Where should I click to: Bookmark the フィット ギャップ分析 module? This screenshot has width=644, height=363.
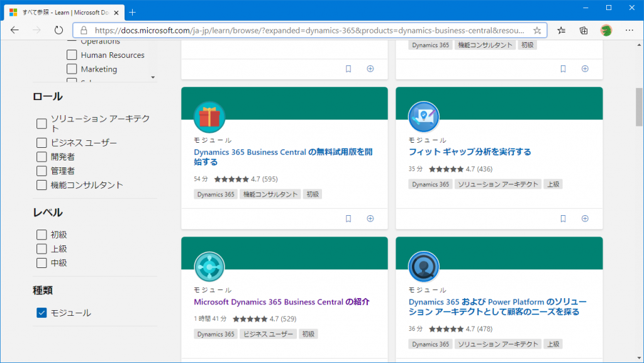(563, 218)
